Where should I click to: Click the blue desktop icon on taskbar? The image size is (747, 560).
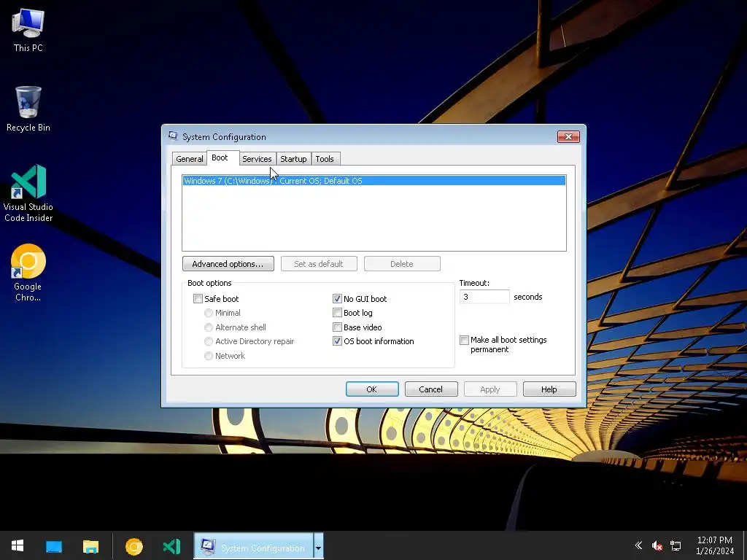point(54,546)
